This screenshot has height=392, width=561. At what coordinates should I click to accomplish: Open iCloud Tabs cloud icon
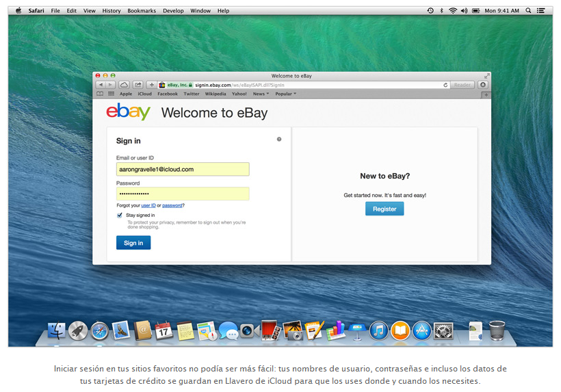[x=124, y=85]
